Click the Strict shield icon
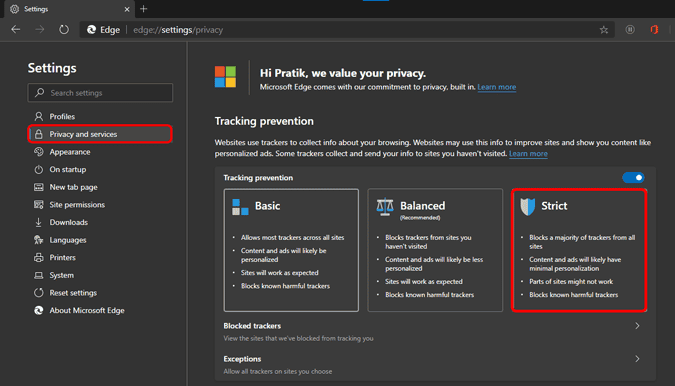 coord(527,207)
